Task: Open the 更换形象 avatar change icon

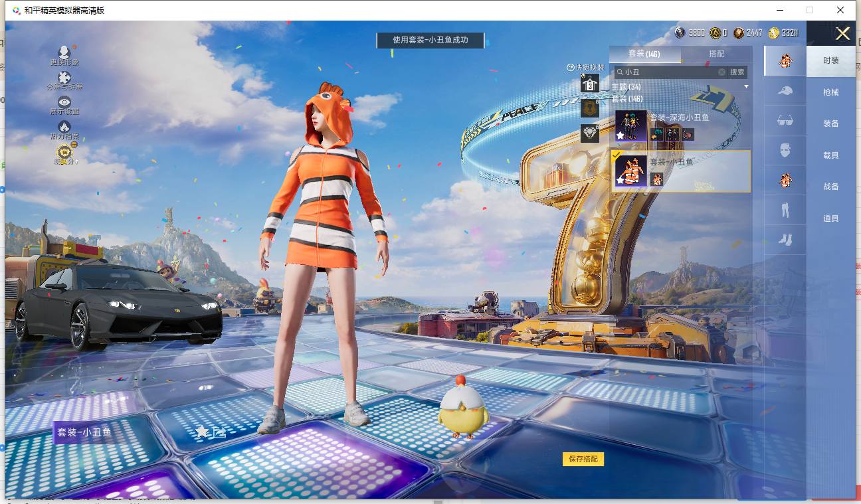Action: [x=64, y=52]
